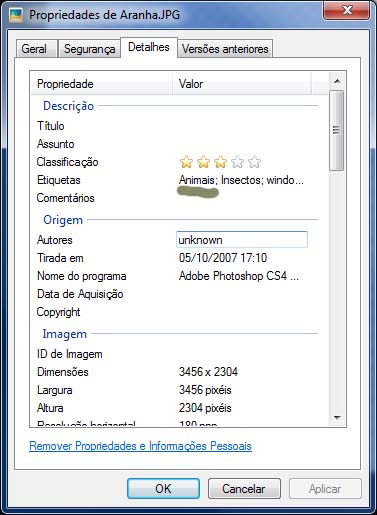The image size is (377, 515).
Task: Click the Etiquetas value Animais; Insectos
Action: point(241,180)
